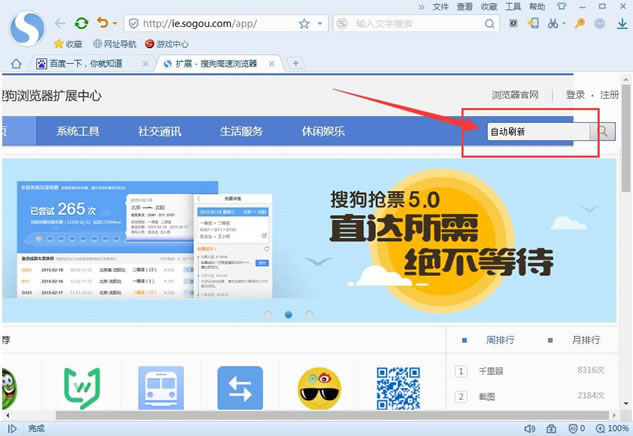Open the sunglasses emoji extension icon
This screenshot has width=633, height=436.
[x=319, y=388]
